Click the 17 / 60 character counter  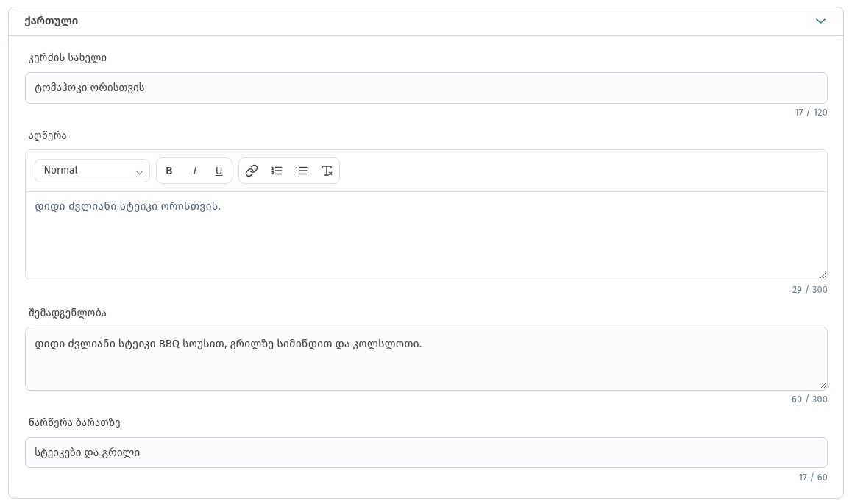click(x=813, y=478)
